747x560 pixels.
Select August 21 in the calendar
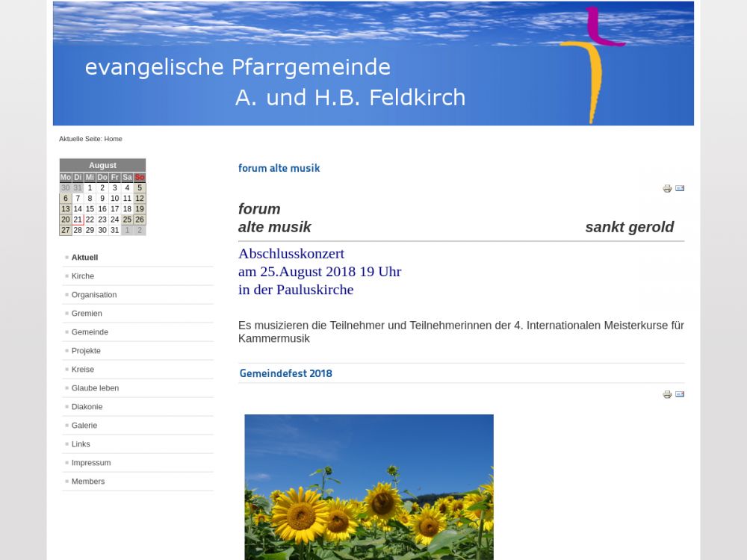(78, 220)
